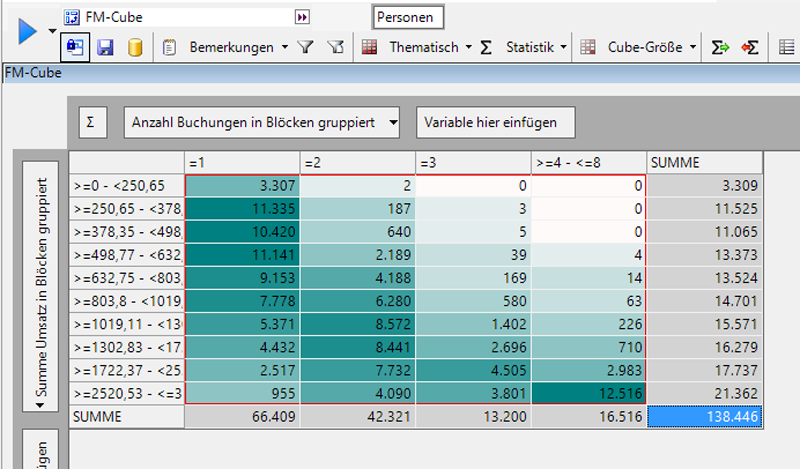Image resolution: width=800 pixels, height=469 pixels.
Task: Select the FM-Cube tab header
Action: click(x=33, y=73)
